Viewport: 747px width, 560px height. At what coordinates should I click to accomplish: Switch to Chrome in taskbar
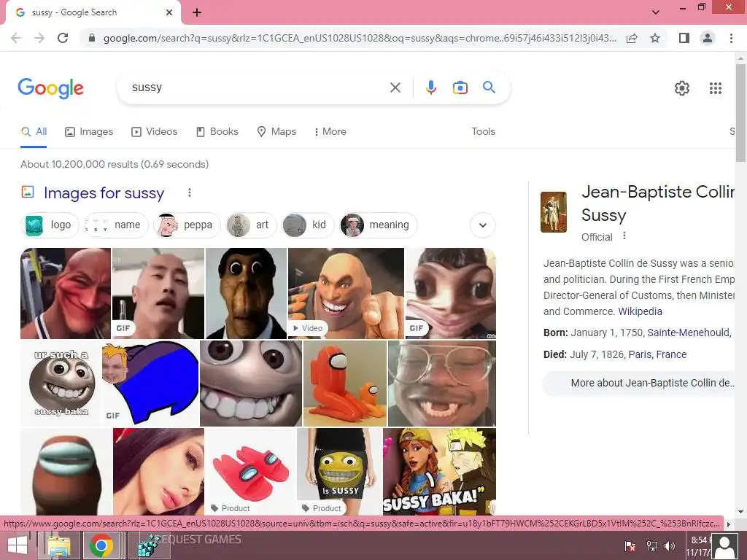click(101, 545)
